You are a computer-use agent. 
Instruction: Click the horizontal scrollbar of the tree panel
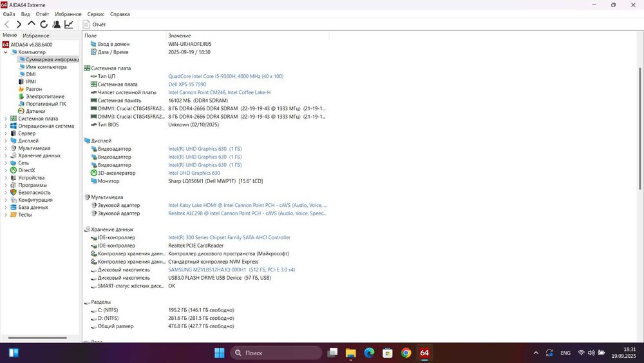pos(37,338)
